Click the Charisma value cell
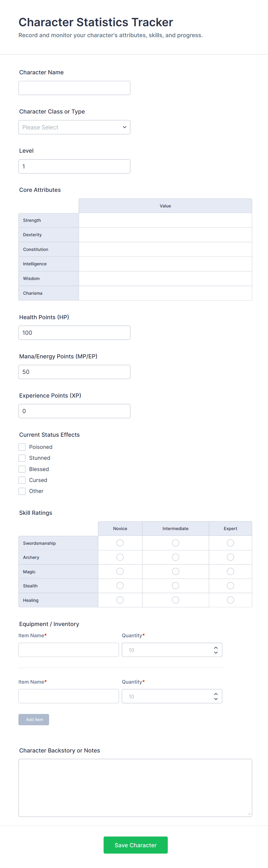 coord(165,293)
